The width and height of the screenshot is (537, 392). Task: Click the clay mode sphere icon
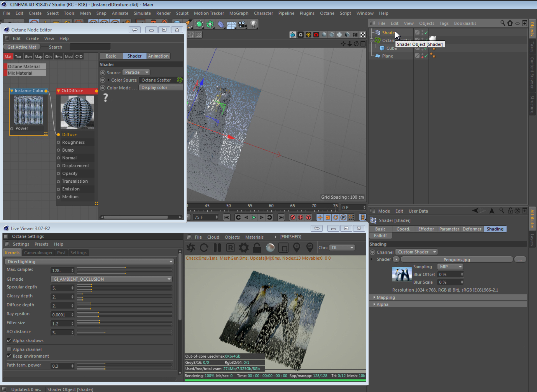(x=270, y=248)
